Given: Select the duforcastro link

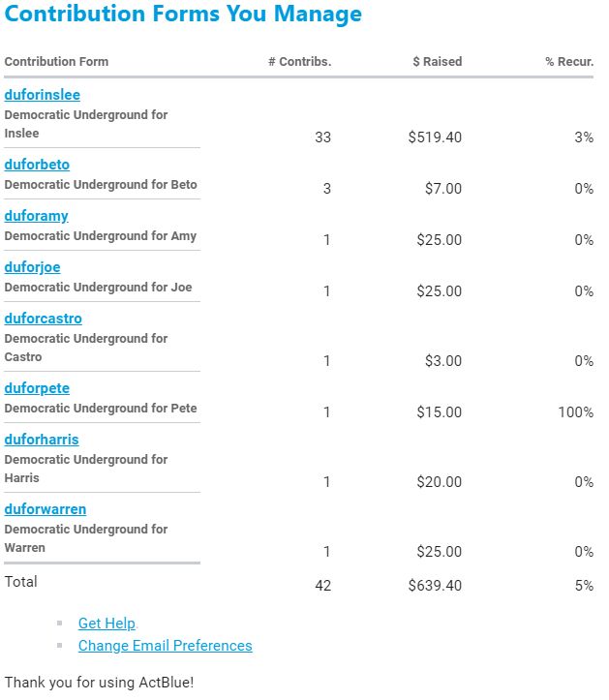Looking at the screenshot, I should click(x=43, y=319).
